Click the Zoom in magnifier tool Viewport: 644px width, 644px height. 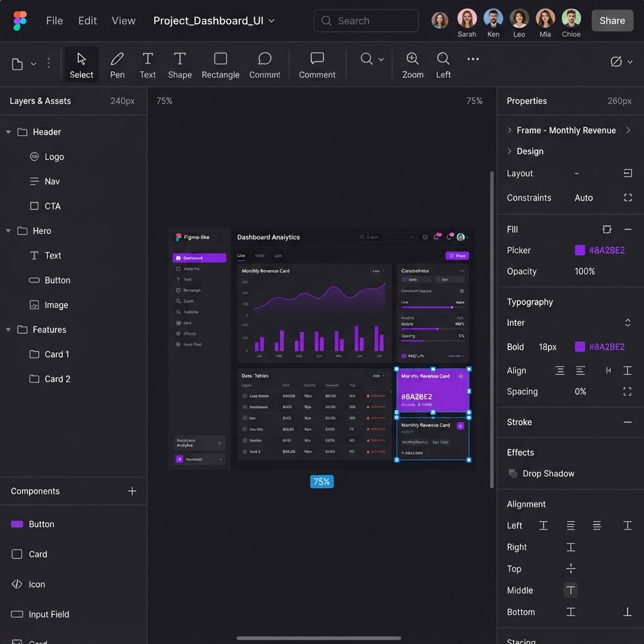413,65
